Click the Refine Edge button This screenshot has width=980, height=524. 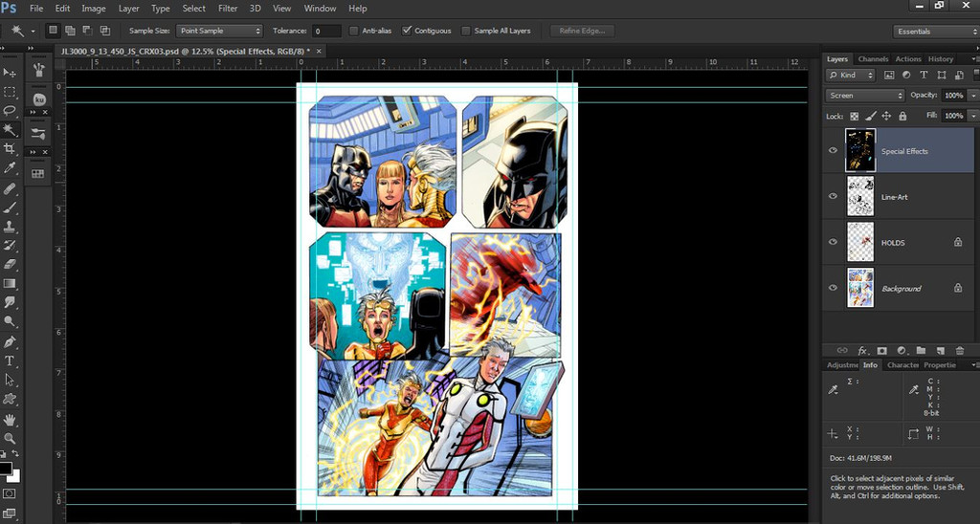click(x=583, y=31)
